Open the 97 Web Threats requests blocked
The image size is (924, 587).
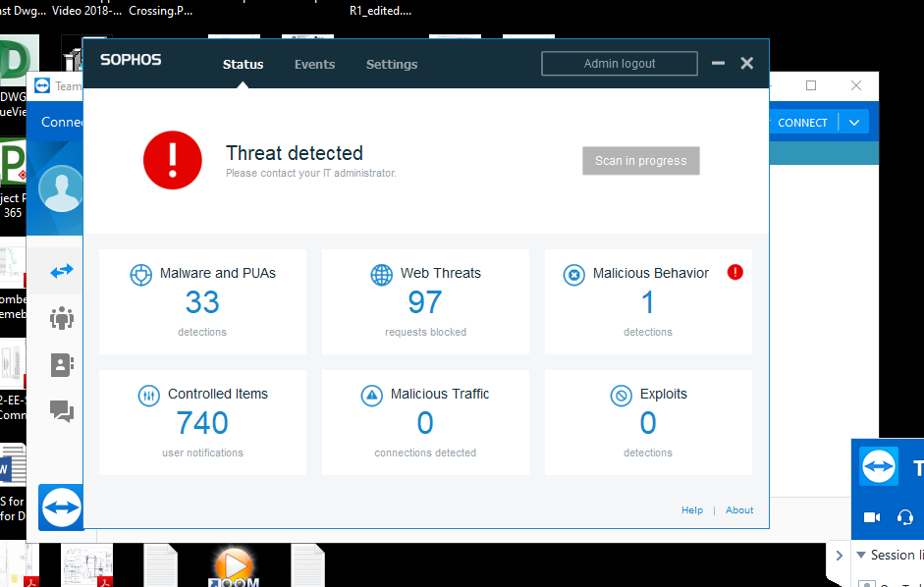point(425,302)
